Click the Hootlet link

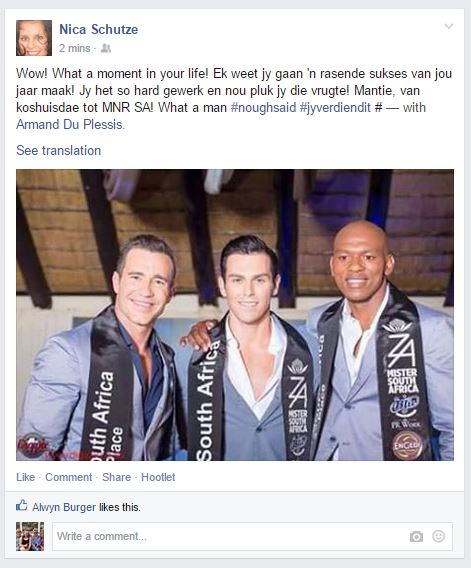(158, 477)
